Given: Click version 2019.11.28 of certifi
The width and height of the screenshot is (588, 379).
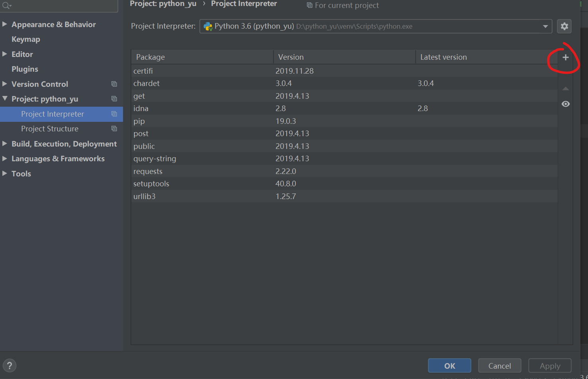Looking at the screenshot, I should [x=295, y=71].
